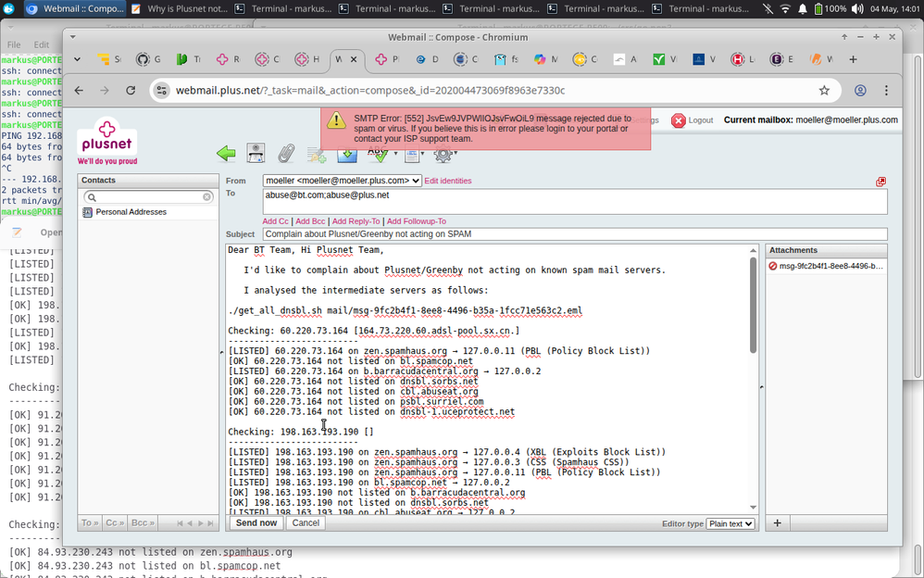Click the plus add attachment button
Screen dimensions: 924x578
tap(778, 523)
